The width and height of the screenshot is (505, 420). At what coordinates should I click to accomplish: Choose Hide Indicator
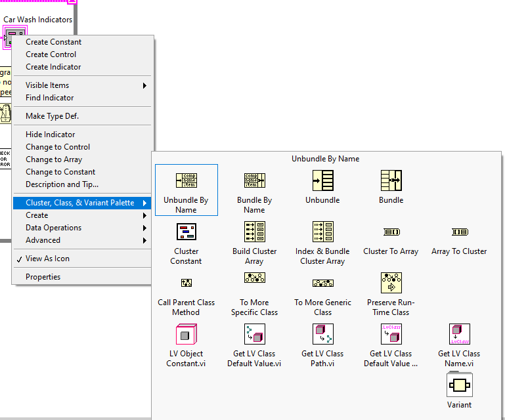pyautogui.click(x=83, y=135)
